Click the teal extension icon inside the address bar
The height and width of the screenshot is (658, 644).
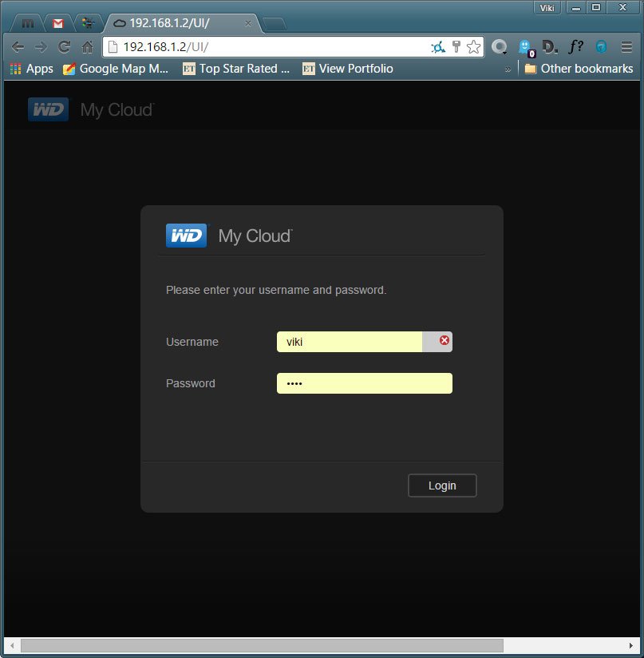(438, 47)
